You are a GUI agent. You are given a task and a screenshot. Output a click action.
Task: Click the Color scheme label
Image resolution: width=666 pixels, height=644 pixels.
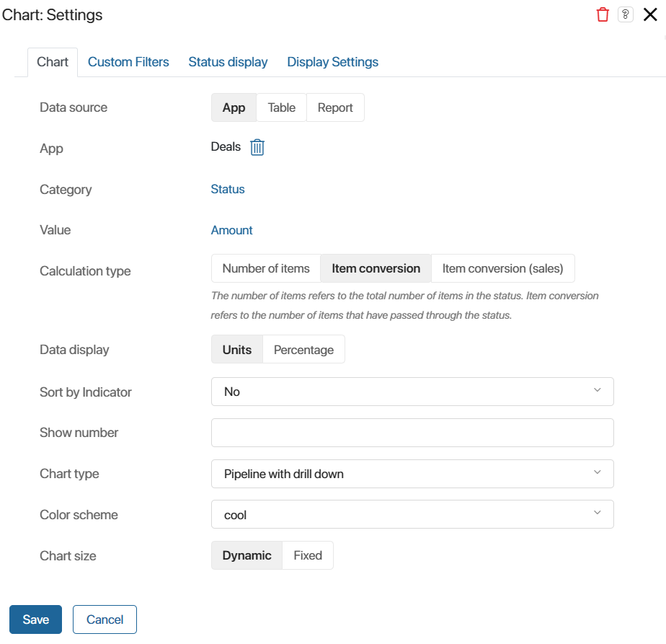79,515
